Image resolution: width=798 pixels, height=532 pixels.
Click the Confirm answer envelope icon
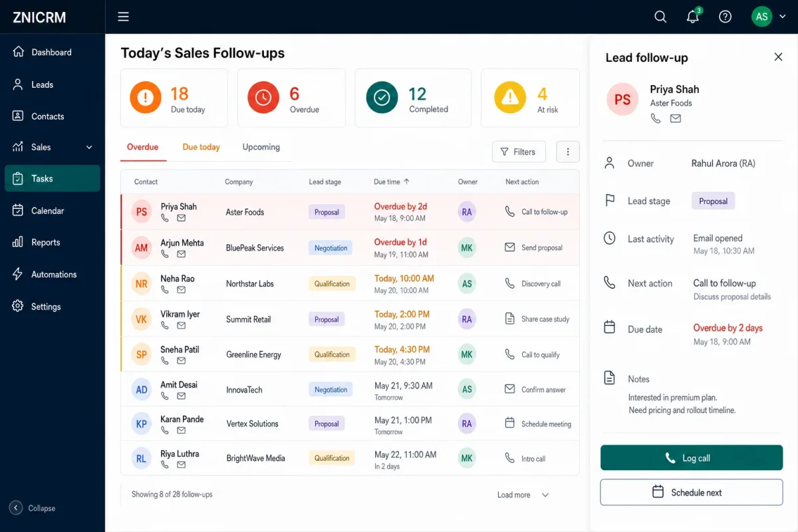[x=510, y=389]
